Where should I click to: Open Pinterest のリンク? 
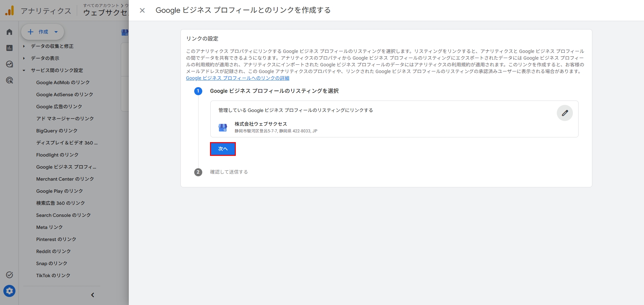tap(56, 239)
